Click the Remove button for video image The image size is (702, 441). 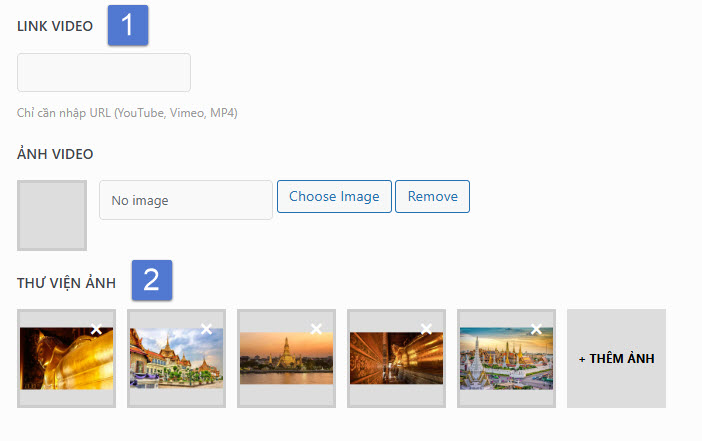432,197
